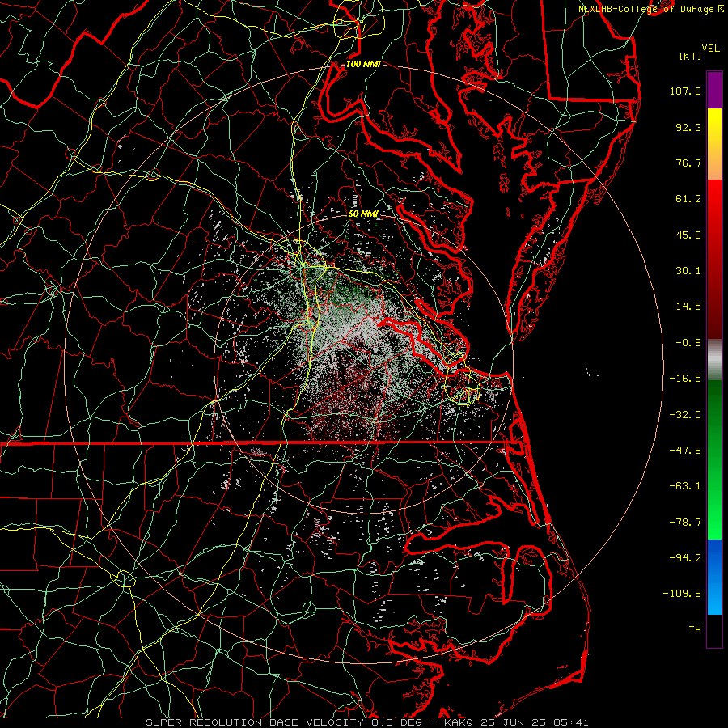This screenshot has width=728, height=728.
Task: Click the purple segment of the color bar
Action: click(714, 91)
